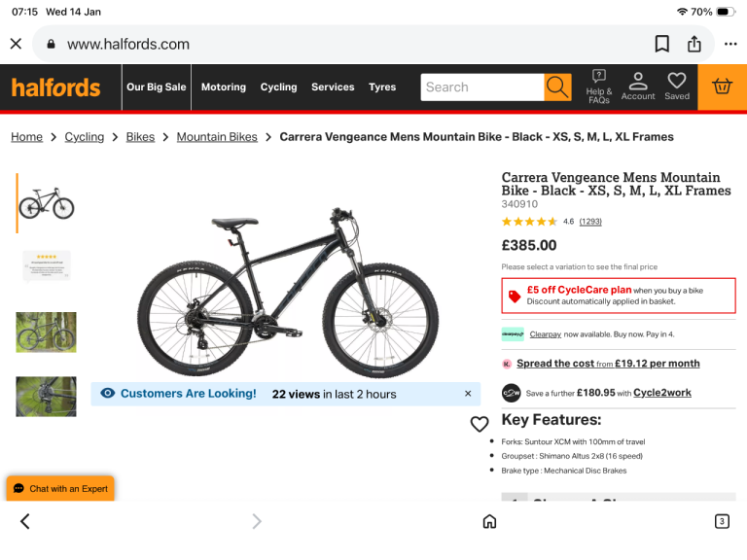Select the forest bike photo thumbnail
The image size is (747, 560).
pos(46,332)
